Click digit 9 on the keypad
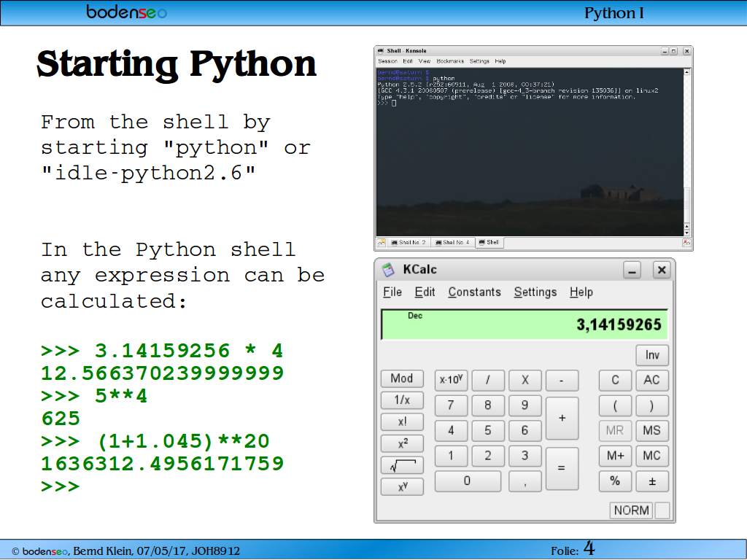 [x=525, y=405]
